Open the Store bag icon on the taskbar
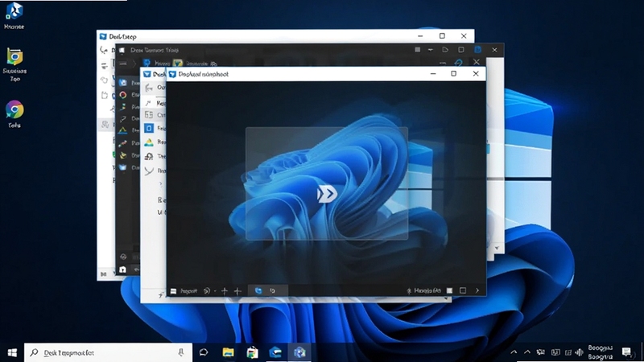Image resolution: width=644 pixels, height=362 pixels. [x=252, y=352]
